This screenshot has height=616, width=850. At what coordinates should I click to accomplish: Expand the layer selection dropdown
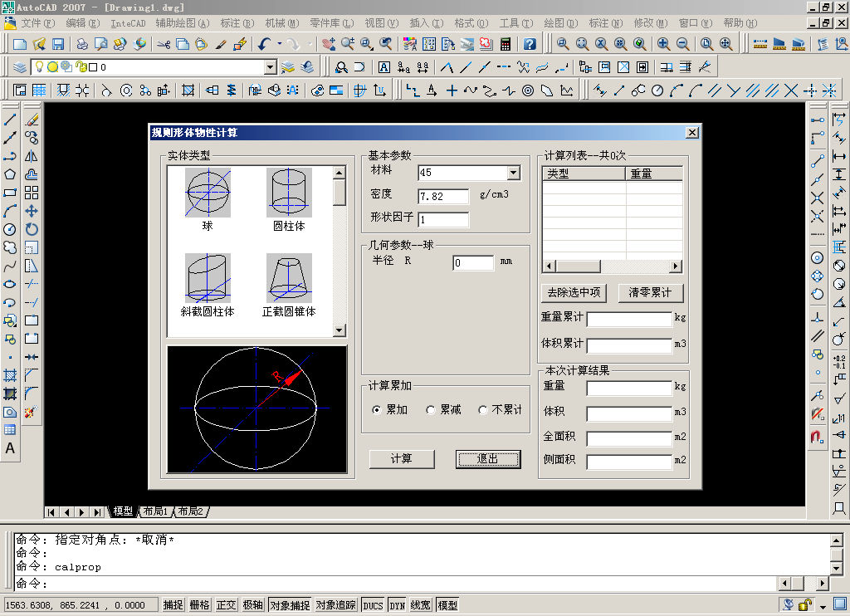[270, 67]
